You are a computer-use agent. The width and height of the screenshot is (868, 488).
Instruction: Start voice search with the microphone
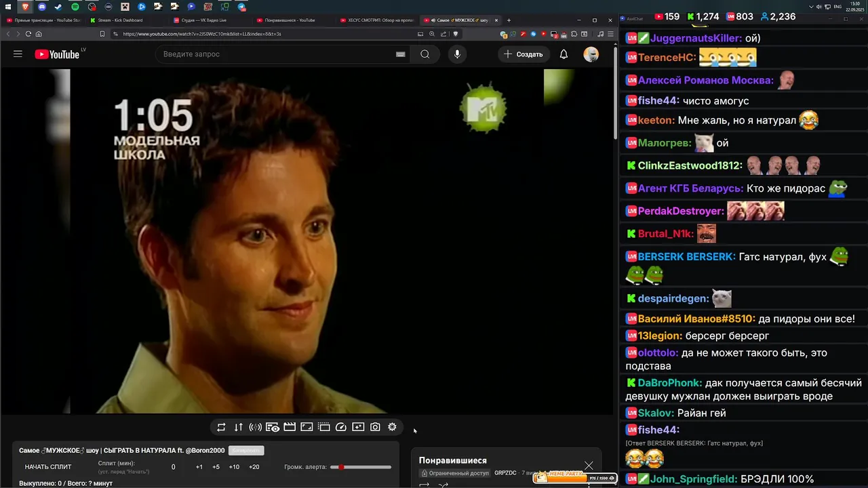click(x=457, y=54)
